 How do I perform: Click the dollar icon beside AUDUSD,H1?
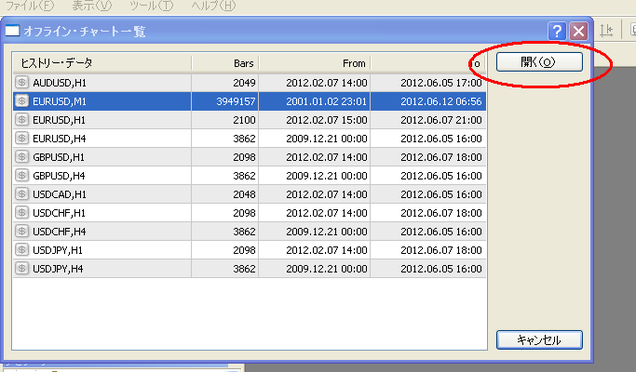(x=21, y=82)
